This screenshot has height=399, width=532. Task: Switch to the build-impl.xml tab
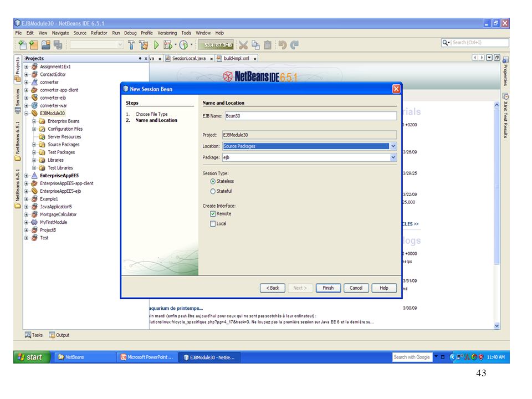coord(236,58)
